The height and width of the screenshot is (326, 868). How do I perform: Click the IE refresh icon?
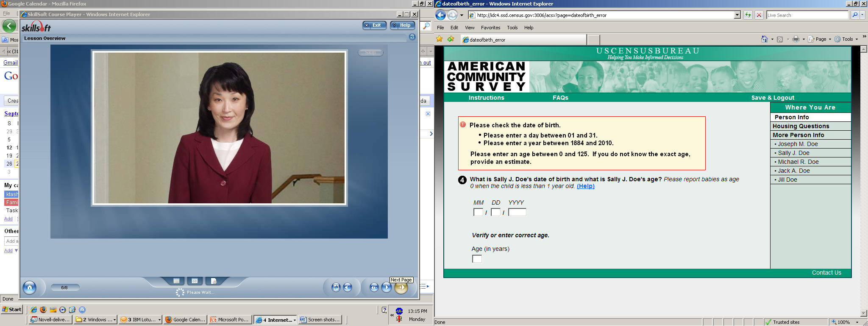pyautogui.click(x=748, y=15)
